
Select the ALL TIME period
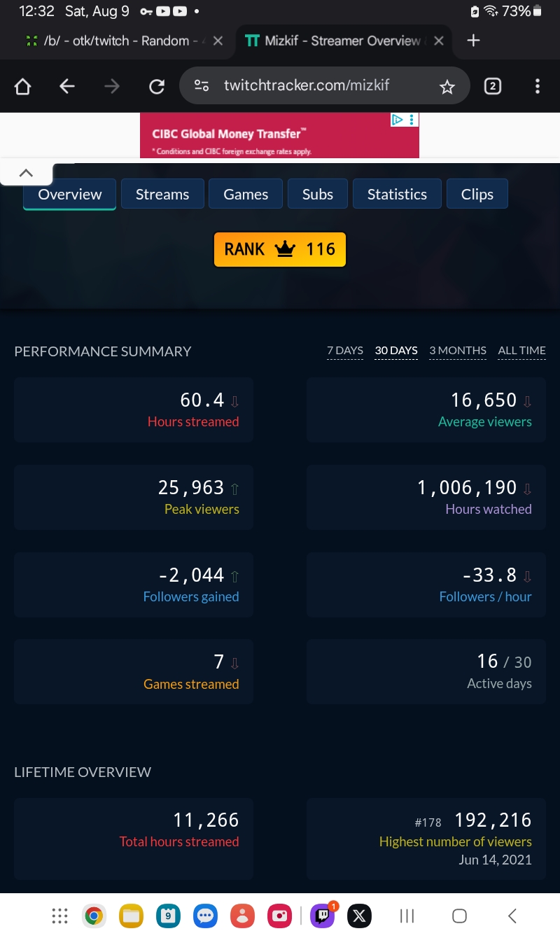521,351
